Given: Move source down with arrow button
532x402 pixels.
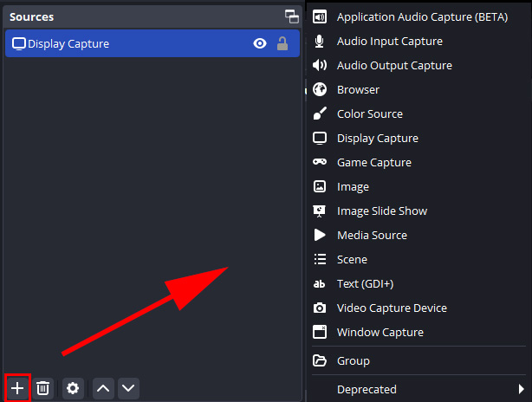Looking at the screenshot, I should [128, 388].
